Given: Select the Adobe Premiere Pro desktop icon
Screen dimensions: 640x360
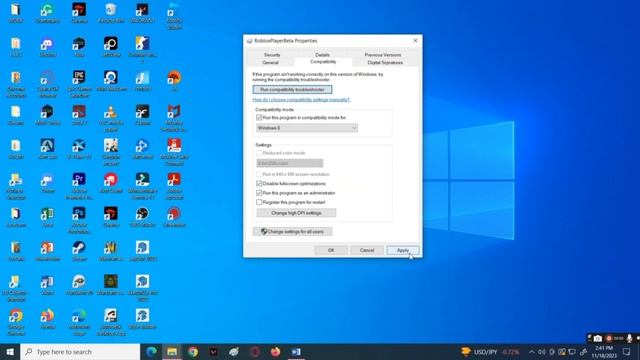Looking at the screenshot, I should point(79,185).
